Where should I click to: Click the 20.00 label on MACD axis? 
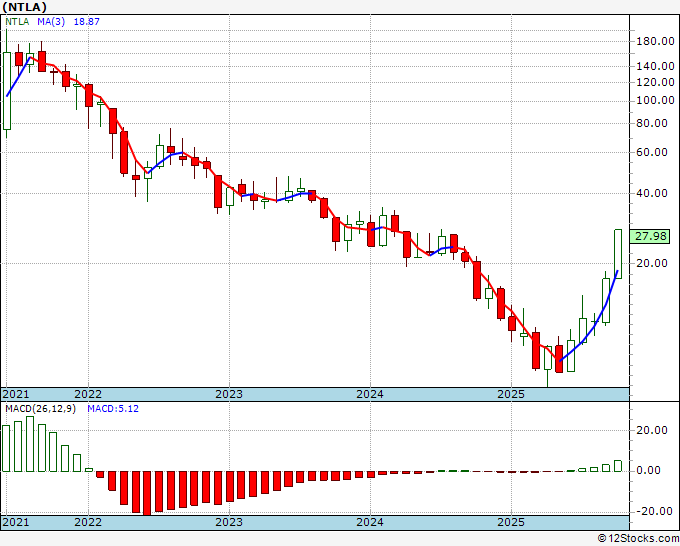click(x=652, y=430)
